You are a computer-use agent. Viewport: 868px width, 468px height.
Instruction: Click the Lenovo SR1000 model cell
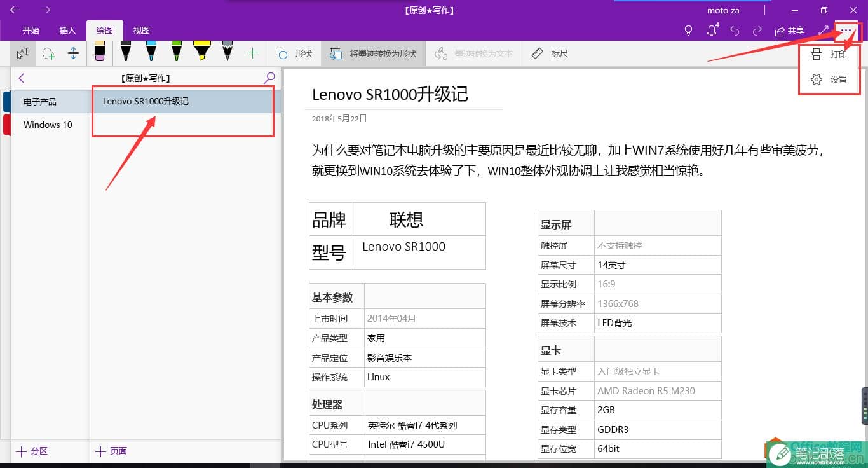[419, 252]
